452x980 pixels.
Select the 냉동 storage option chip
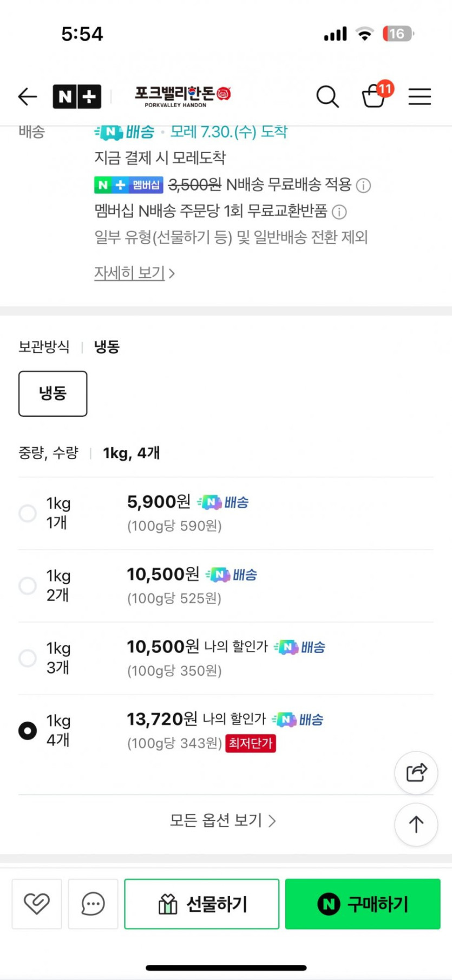(x=53, y=394)
